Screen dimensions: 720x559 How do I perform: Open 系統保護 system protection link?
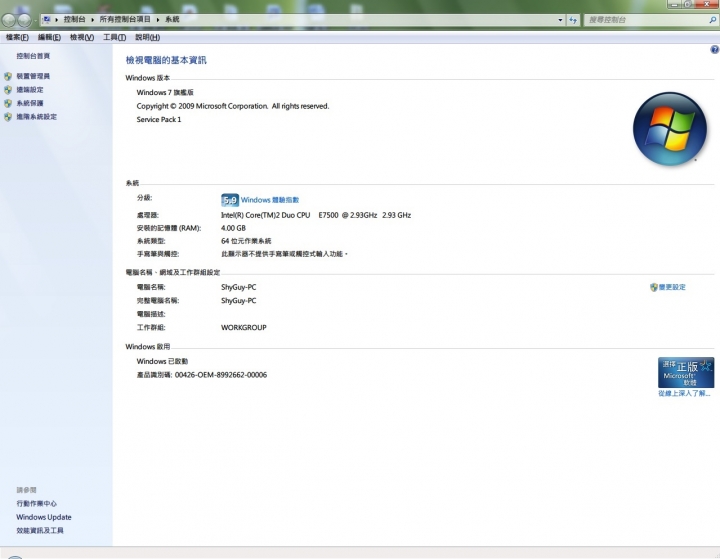[x=30, y=103]
